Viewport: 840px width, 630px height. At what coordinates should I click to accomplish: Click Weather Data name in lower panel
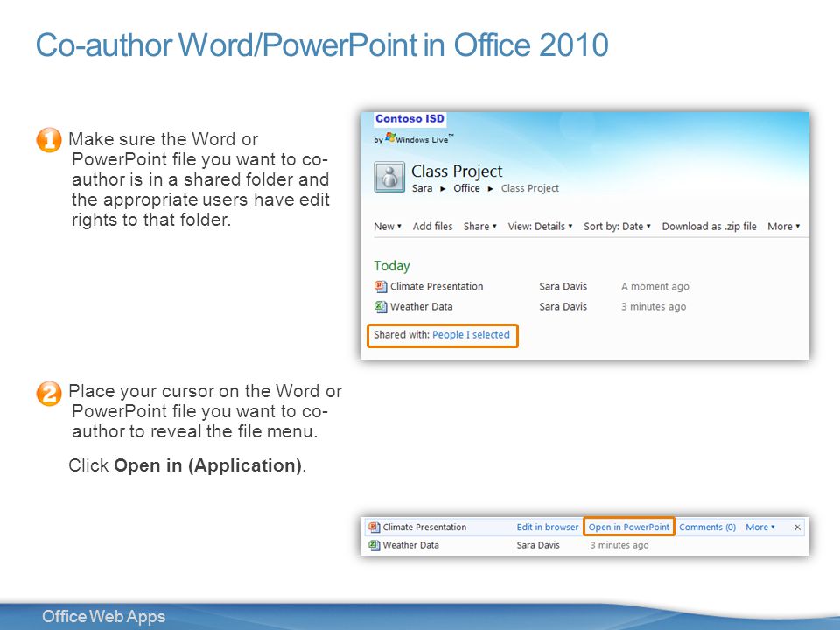(x=410, y=545)
